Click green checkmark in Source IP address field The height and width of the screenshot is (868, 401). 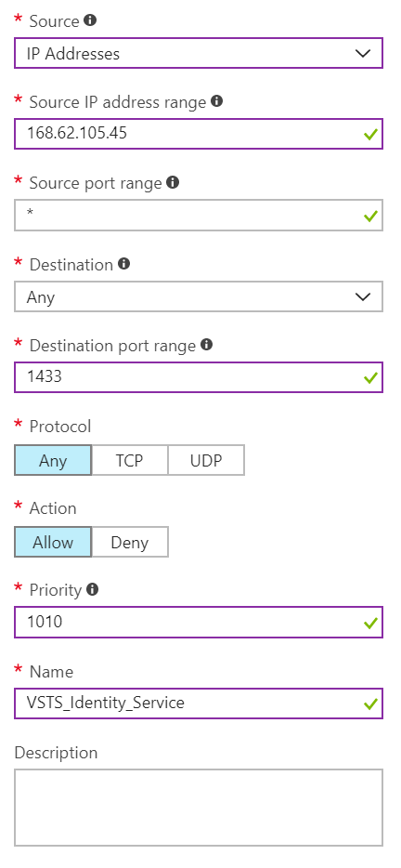click(x=370, y=135)
